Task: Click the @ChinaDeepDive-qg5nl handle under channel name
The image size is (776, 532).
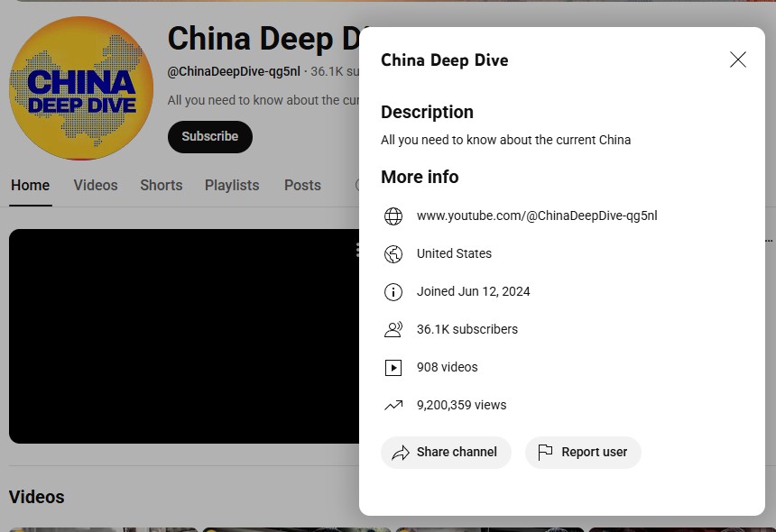Action: pos(234,72)
